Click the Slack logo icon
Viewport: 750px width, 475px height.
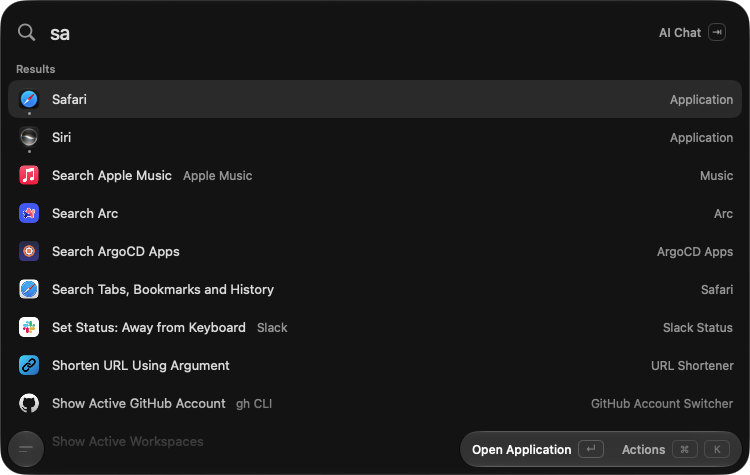29,327
